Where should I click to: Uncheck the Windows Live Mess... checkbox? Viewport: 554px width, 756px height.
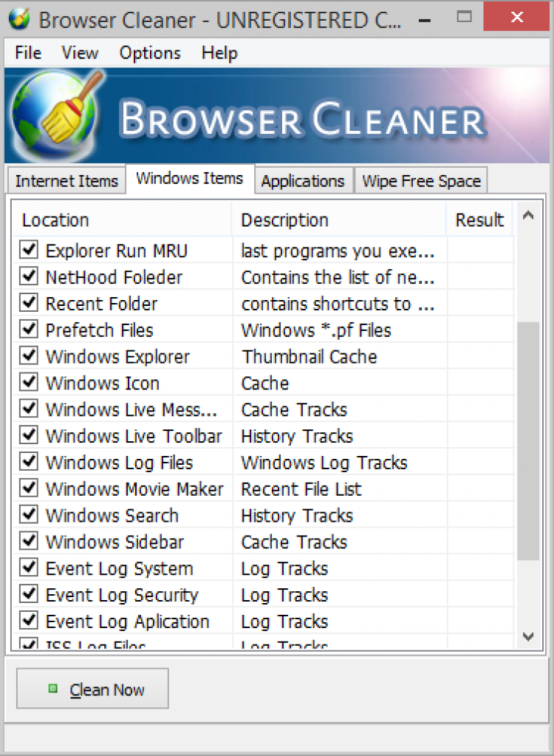click(x=29, y=409)
